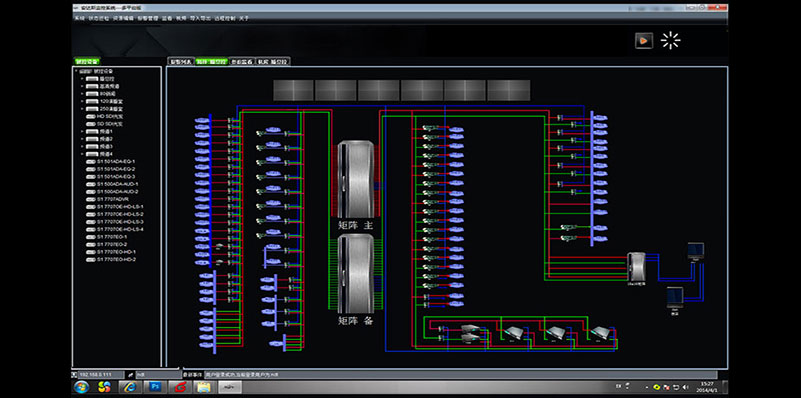The height and width of the screenshot is (398, 801).
Task: Select the small matrix cabinet beside the monitors
Action: tap(636, 266)
